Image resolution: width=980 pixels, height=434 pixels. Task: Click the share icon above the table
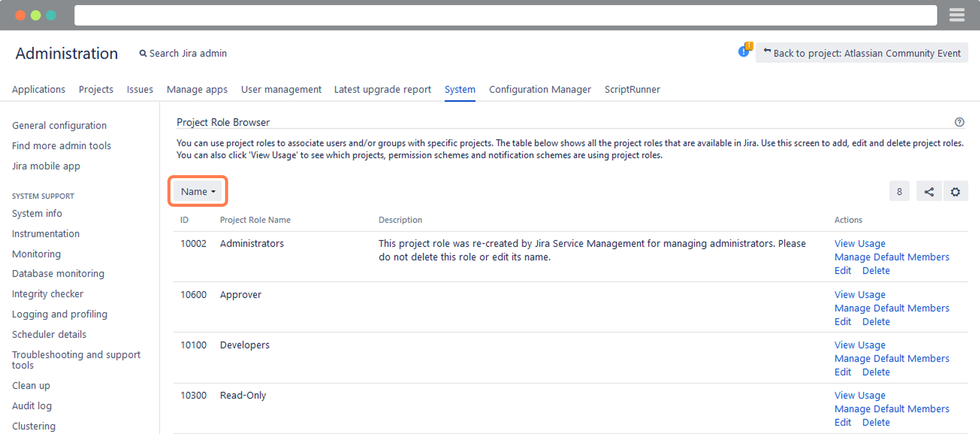(x=928, y=191)
